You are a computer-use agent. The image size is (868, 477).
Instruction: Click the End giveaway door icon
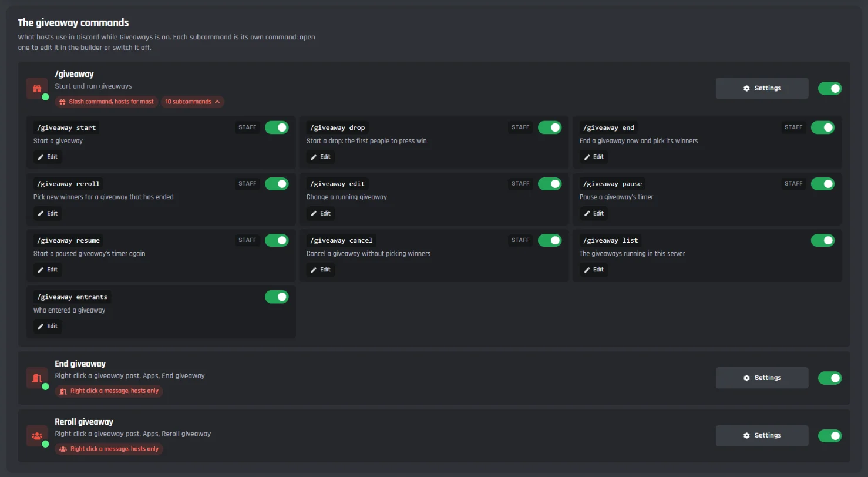pos(37,378)
